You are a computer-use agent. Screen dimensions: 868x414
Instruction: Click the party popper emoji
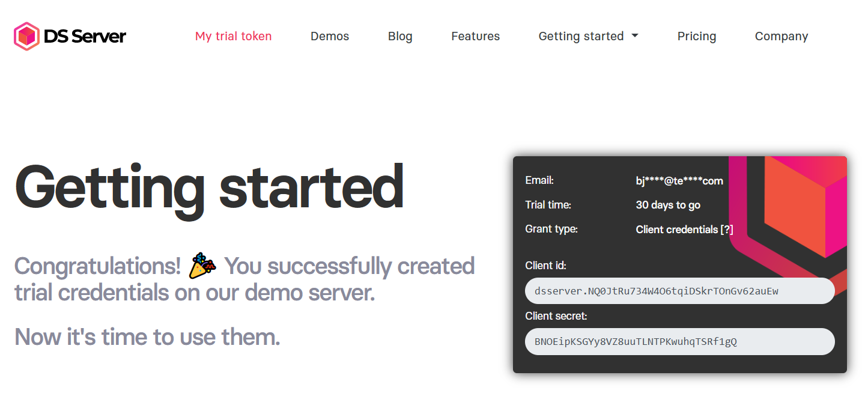tap(202, 266)
